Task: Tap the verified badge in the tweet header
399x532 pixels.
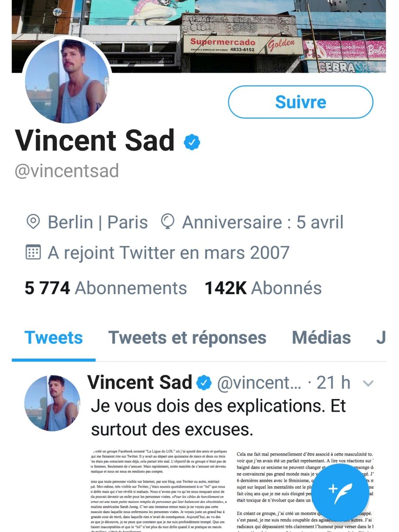Action: coord(205,382)
